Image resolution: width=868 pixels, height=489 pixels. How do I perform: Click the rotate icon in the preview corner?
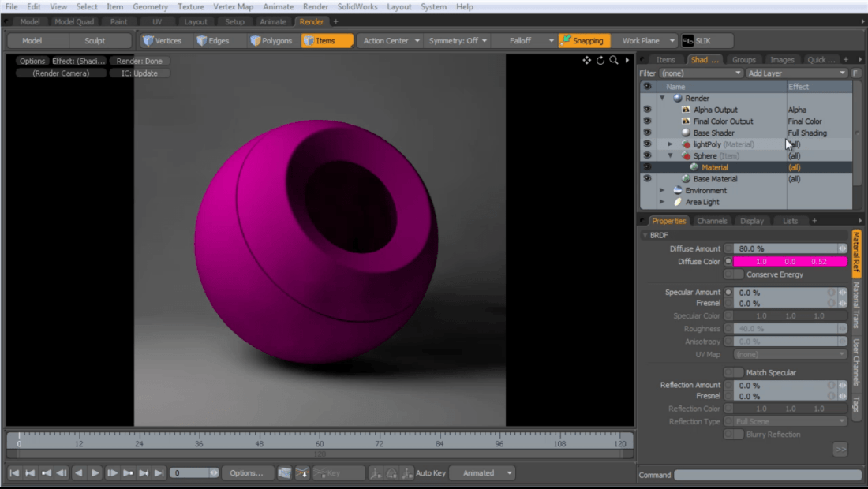[x=600, y=60]
